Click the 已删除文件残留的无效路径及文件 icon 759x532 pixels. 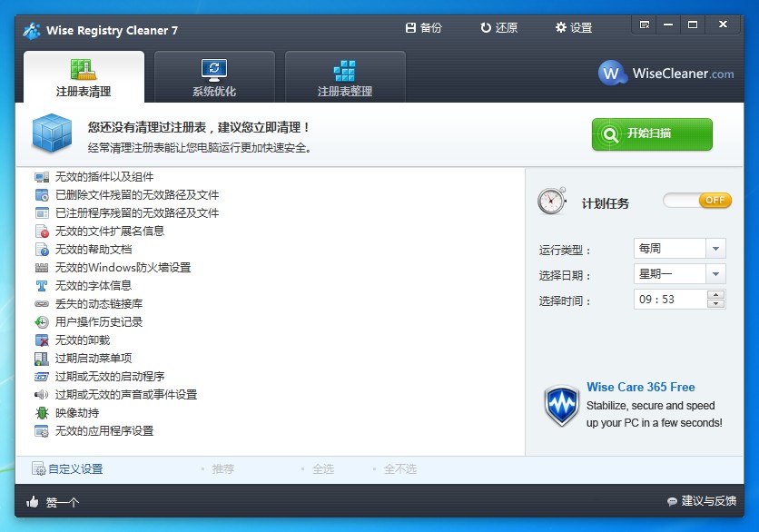click(x=42, y=195)
